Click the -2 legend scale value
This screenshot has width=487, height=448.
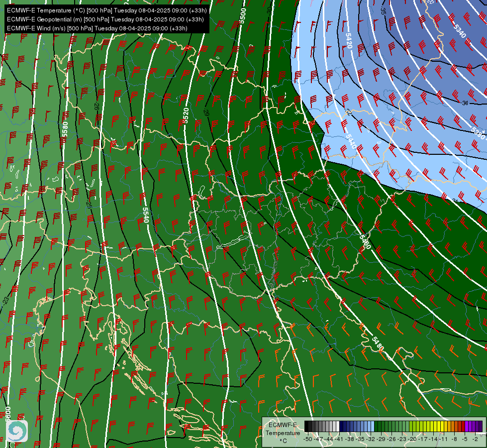(x=475, y=439)
